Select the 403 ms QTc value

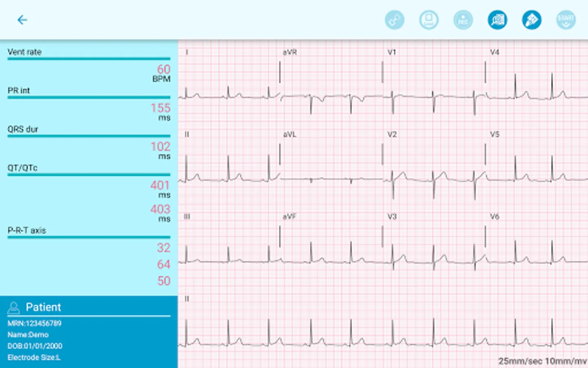160,209
